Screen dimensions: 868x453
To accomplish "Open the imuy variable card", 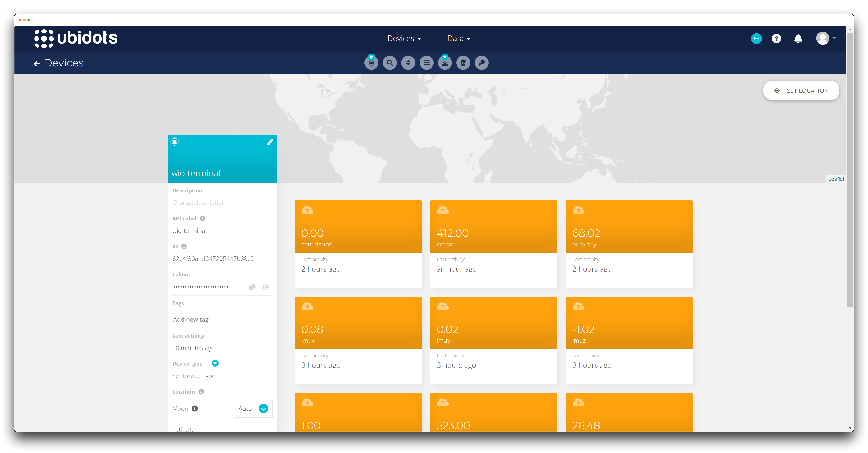I will [493, 340].
